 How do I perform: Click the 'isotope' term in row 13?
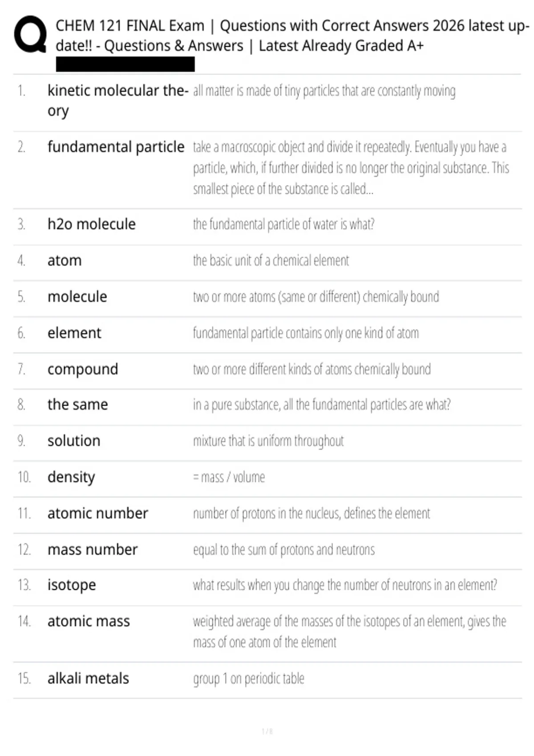(x=72, y=585)
